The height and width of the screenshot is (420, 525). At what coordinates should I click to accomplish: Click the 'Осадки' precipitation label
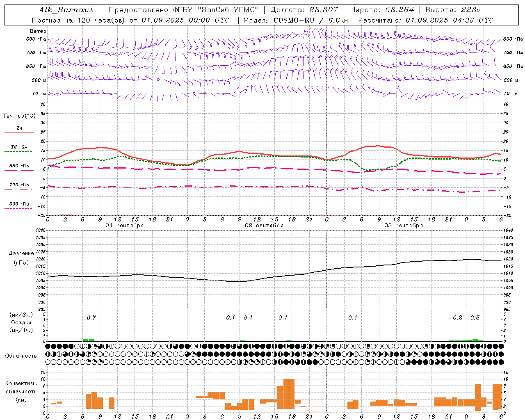21,323
